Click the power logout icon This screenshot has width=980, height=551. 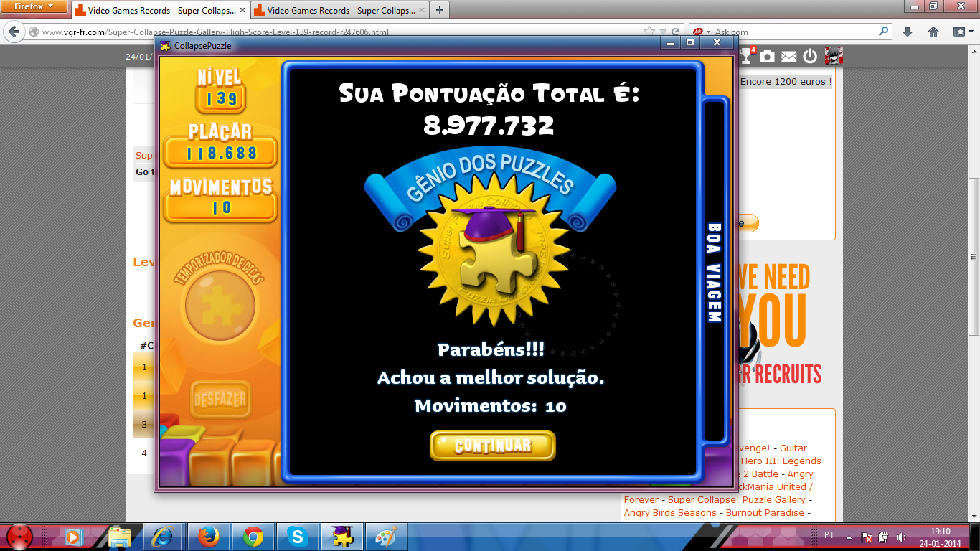pyautogui.click(x=810, y=56)
